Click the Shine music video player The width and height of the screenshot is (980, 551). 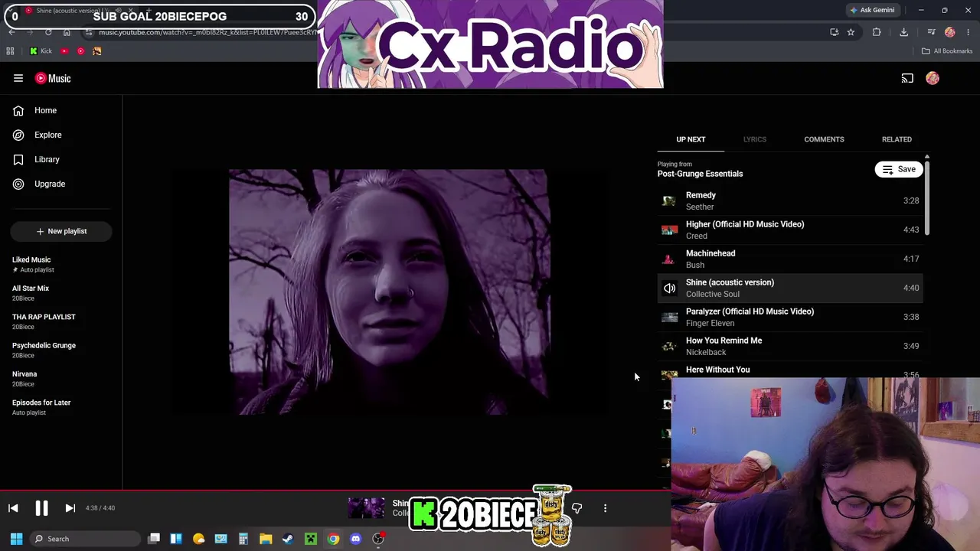[x=388, y=292]
